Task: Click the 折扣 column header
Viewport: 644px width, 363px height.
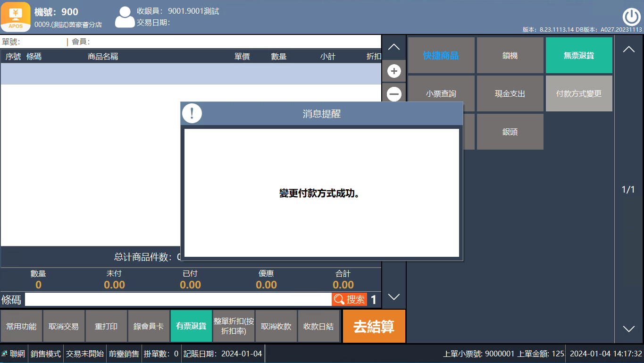Action: [x=374, y=57]
